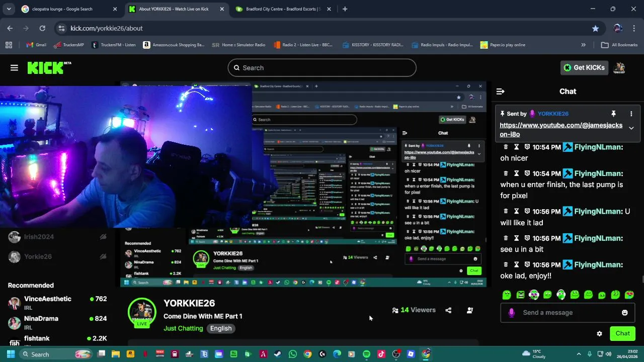Toggle bookmark star for this page
Image resolution: width=644 pixels, height=362 pixels.
[595, 28]
